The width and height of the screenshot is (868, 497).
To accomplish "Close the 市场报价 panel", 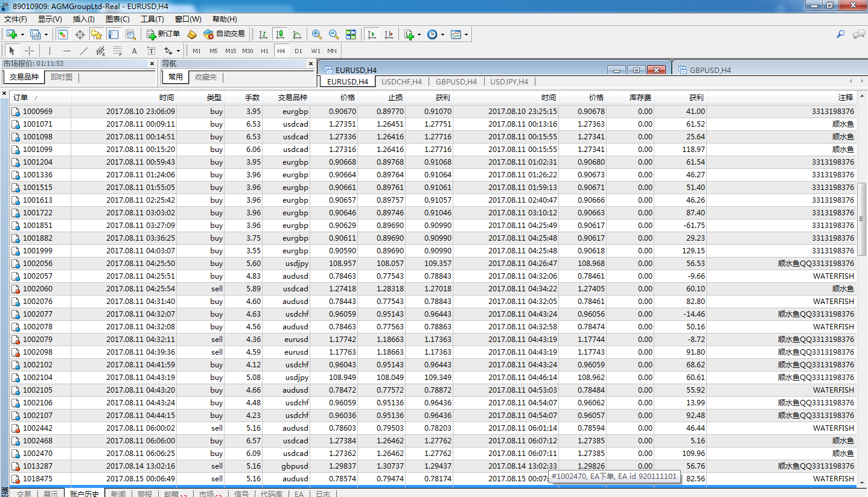I will pos(152,63).
